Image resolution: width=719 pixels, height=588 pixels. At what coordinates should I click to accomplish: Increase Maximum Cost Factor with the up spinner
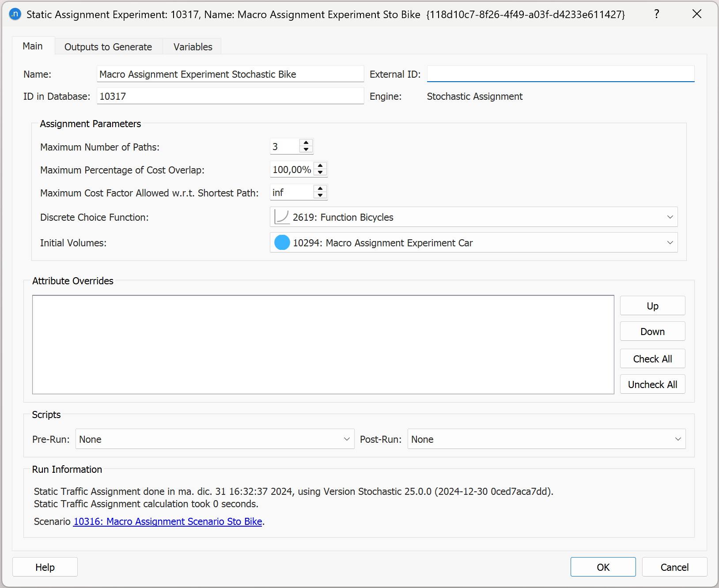pyautogui.click(x=320, y=189)
